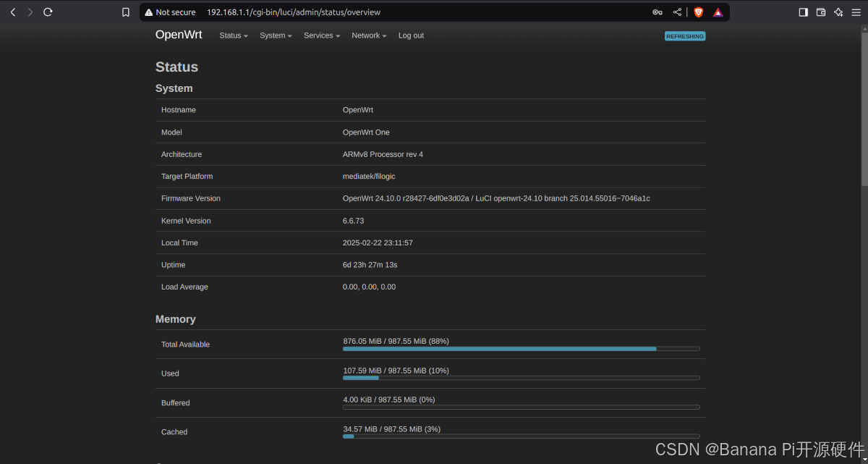This screenshot has height=464, width=868.
Task: Click the URL in the address bar
Action: click(294, 12)
